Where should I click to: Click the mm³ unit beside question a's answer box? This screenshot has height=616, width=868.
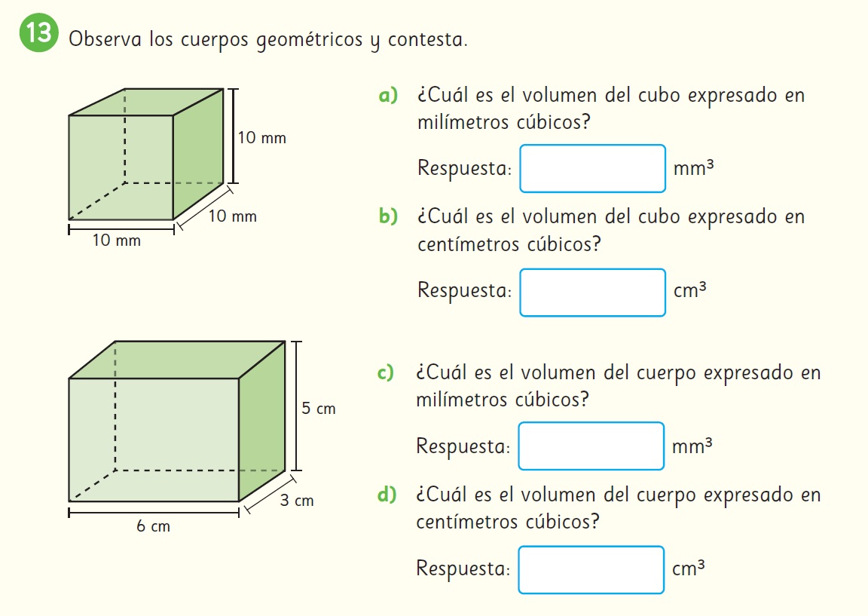(x=693, y=168)
